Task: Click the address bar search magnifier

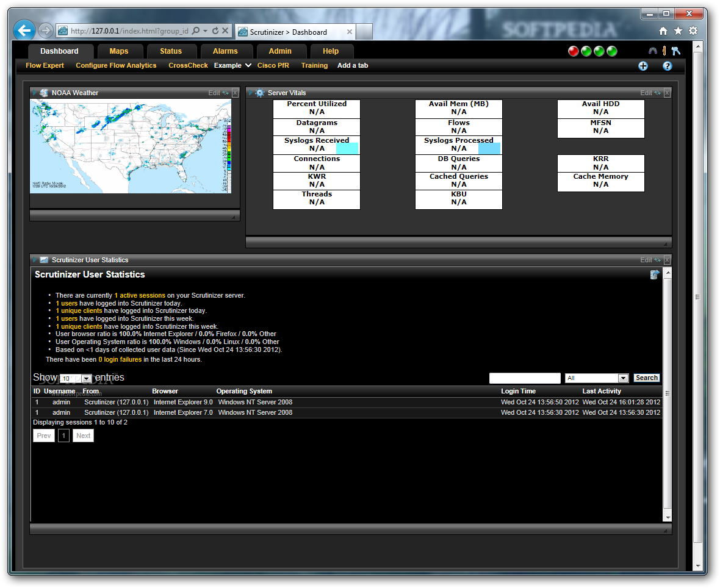Action: (196, 30)
